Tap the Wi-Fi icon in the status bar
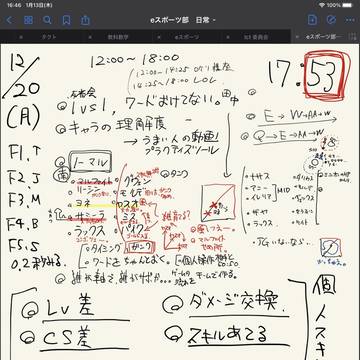 pos(322,5)
